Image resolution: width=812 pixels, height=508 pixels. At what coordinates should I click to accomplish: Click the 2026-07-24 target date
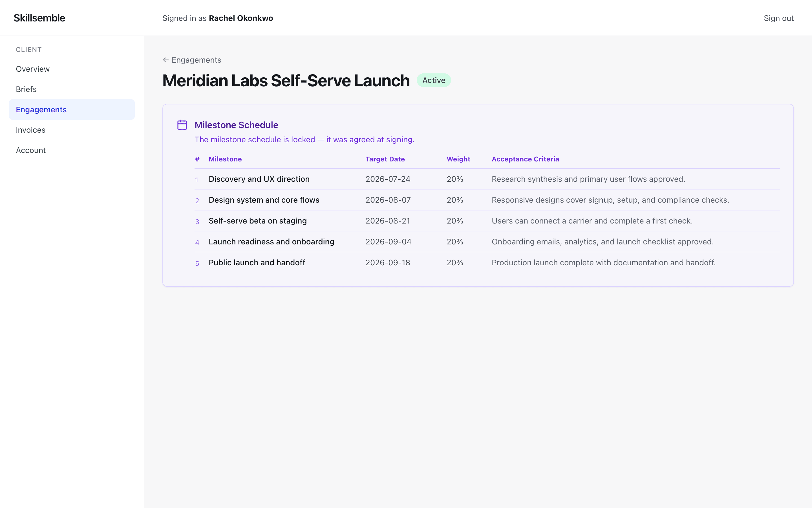[x=388, y=179]
